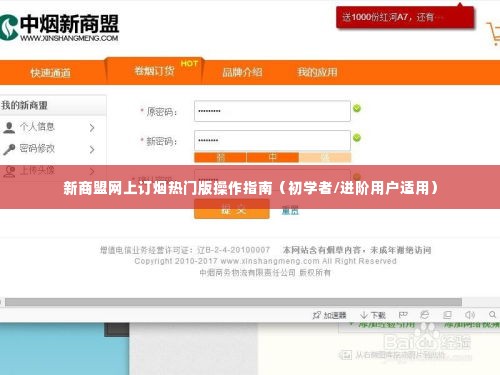500x375 pixels.
Task: Focus the 新密码 password field
Action: pos(272,140)
